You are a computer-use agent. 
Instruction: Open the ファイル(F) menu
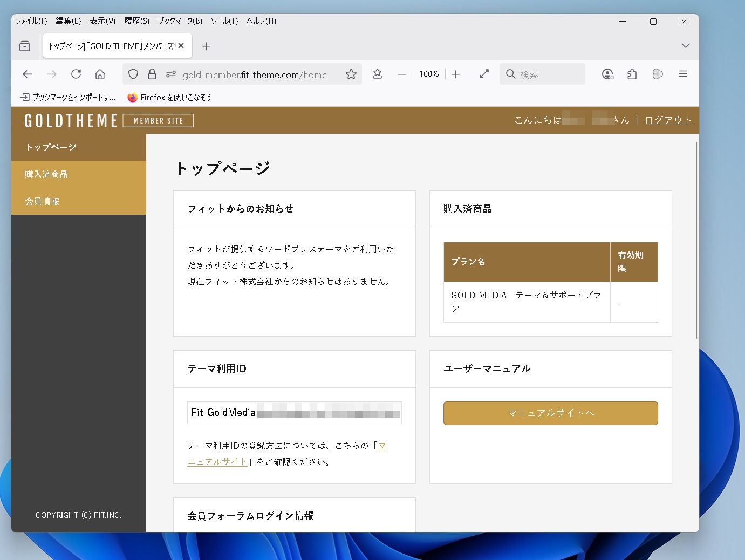[x=31, y=21]
